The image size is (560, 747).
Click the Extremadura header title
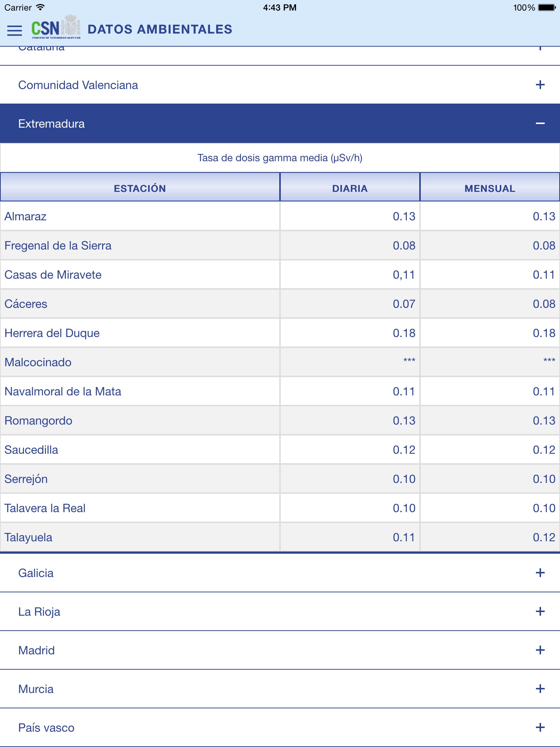pyautogui.click(x=51, y=124)
